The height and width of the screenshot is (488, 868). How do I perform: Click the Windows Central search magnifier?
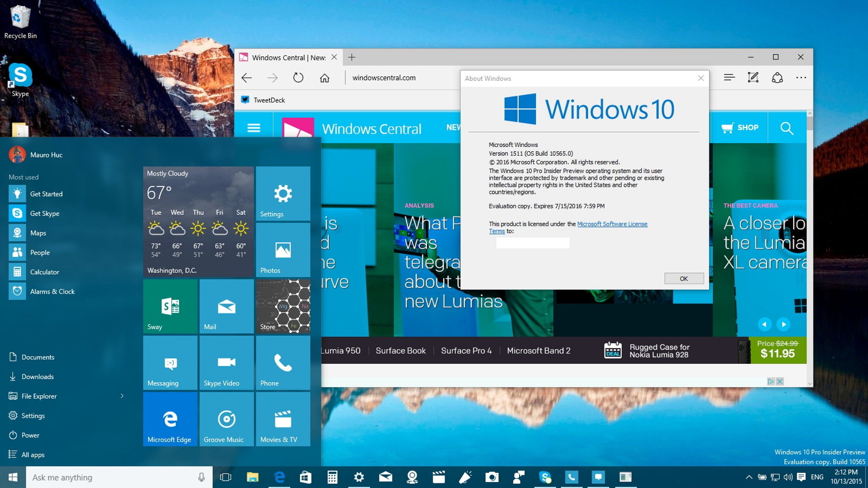point(787,128)
